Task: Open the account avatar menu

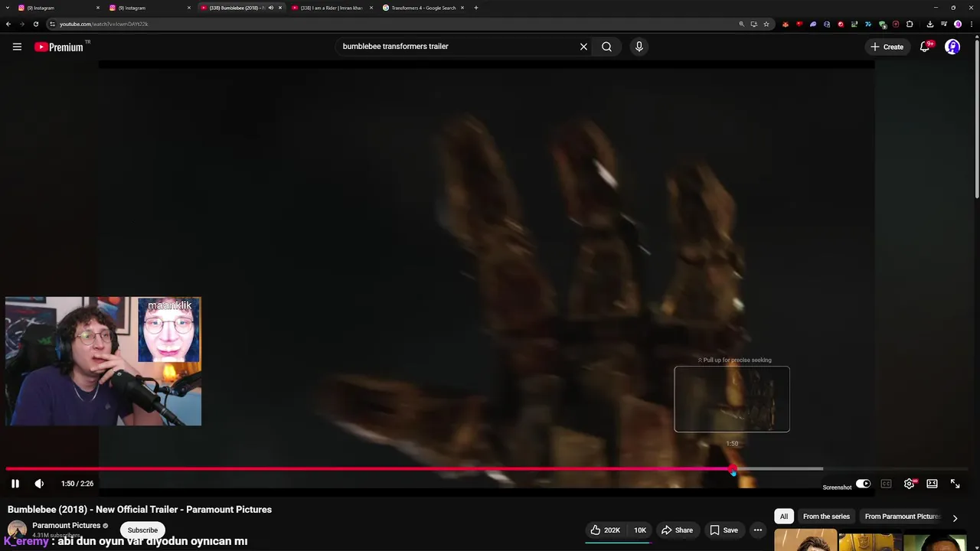Action: point(952,47)
